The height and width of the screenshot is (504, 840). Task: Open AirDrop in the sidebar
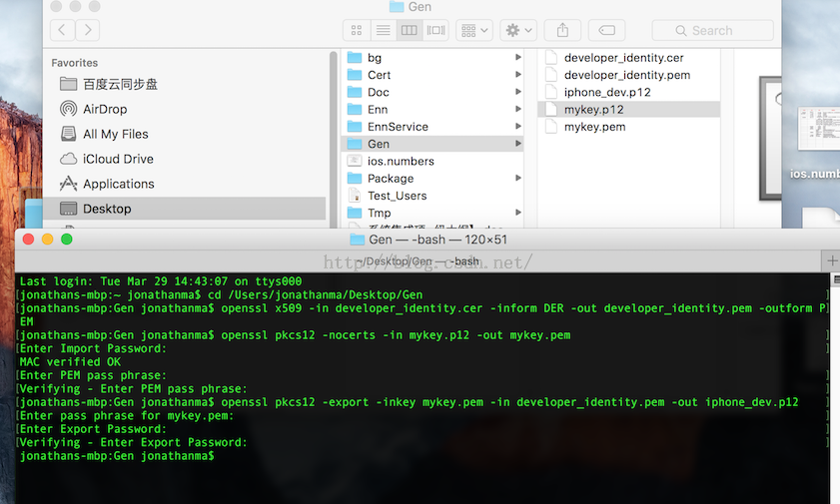pyautogui.click(x=104, y=109)
